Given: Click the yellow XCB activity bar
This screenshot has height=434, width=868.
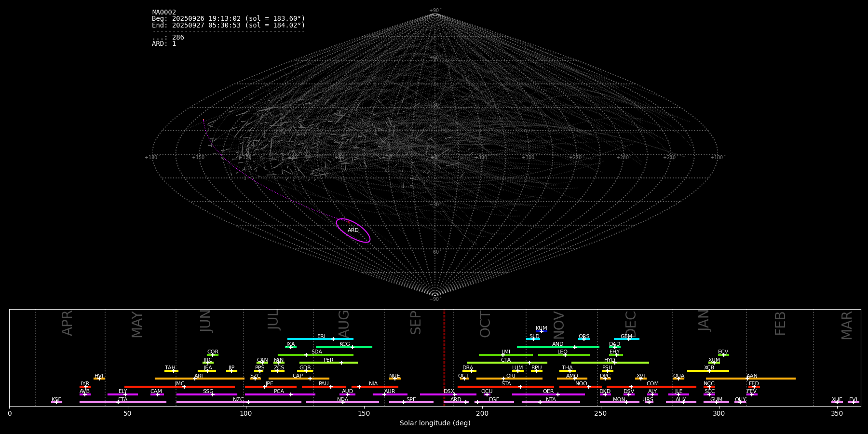Looking at the screenshot, I should coord(708,371).
